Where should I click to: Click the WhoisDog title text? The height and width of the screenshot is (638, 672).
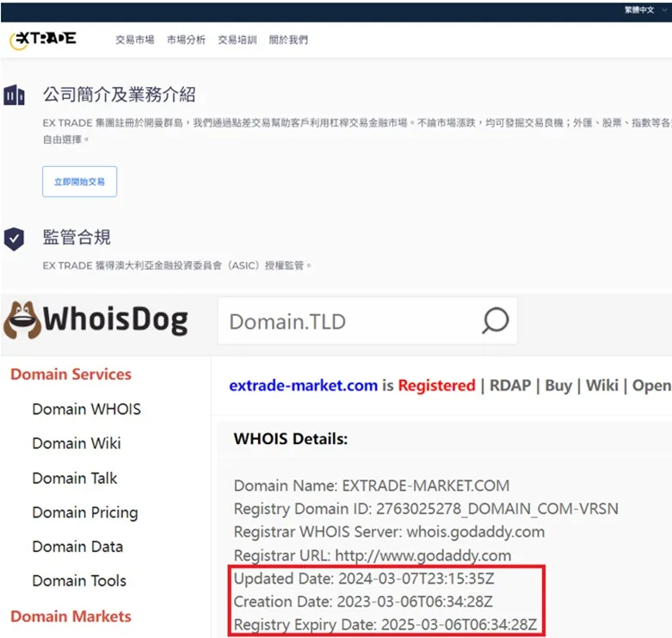click(x=115, y=320)
